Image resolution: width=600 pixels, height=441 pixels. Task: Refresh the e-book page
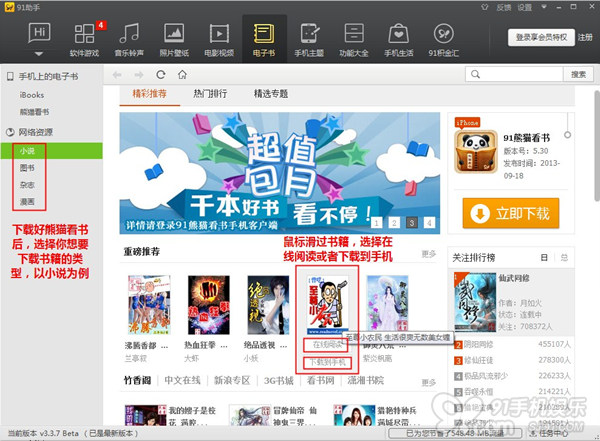(161, 75)
